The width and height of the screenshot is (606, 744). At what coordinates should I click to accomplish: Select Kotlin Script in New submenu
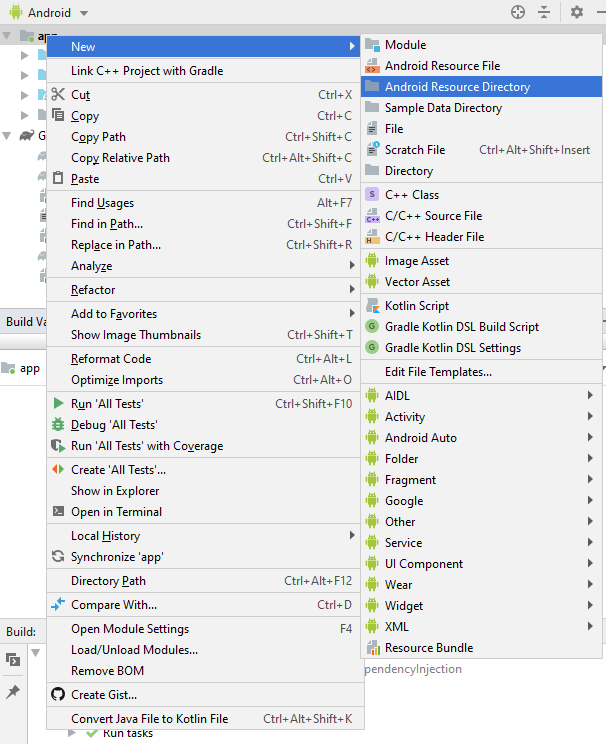click(416, 306)
